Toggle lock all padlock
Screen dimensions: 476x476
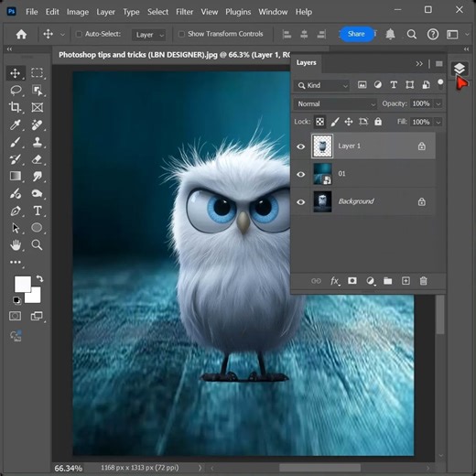(x=378, y=122)
